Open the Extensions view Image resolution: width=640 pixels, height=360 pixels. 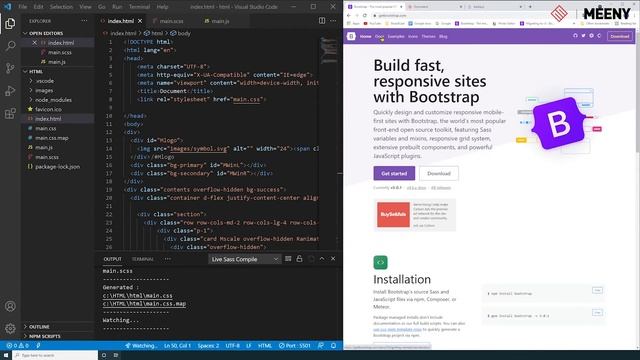point(10,113)
